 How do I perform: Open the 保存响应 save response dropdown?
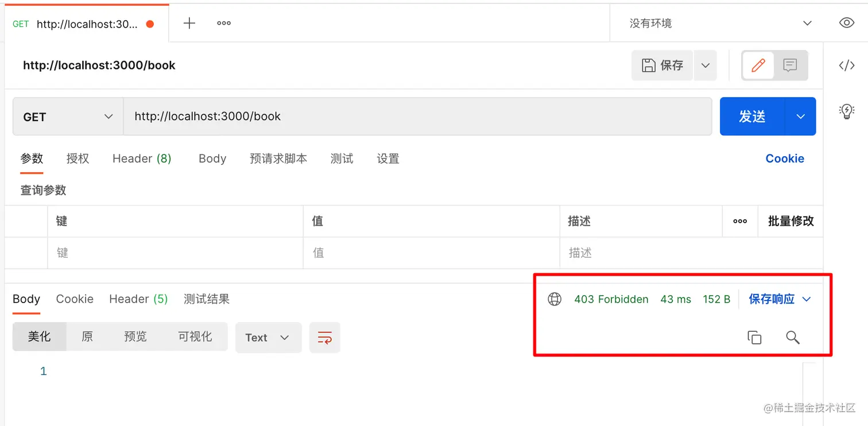(x=780, y=299)
